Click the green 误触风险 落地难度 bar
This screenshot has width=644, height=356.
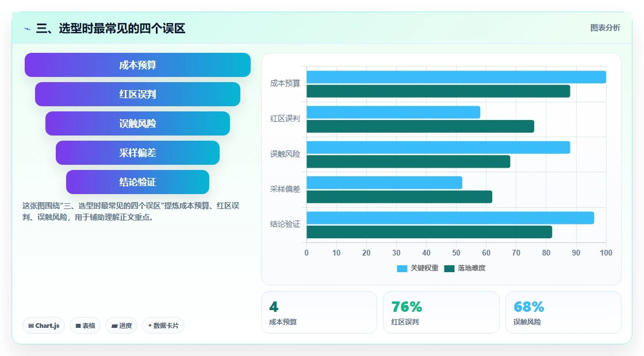(x=408, y=161)
